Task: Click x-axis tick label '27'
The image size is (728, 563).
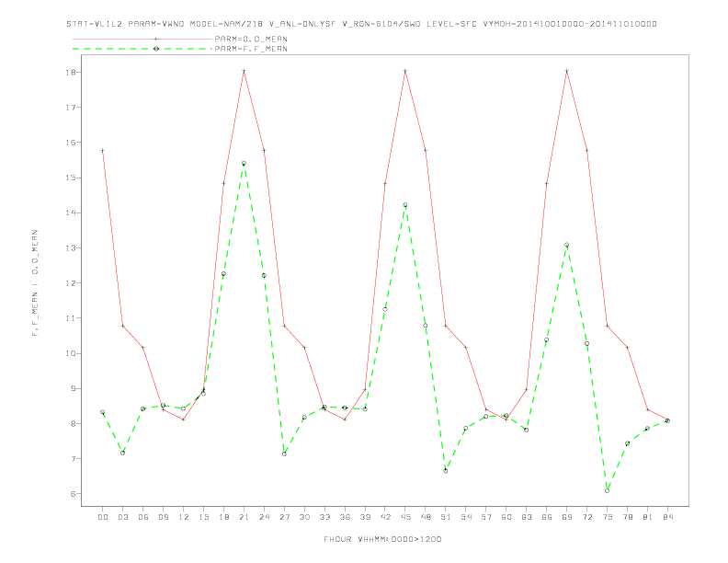Action: (284, 517)
